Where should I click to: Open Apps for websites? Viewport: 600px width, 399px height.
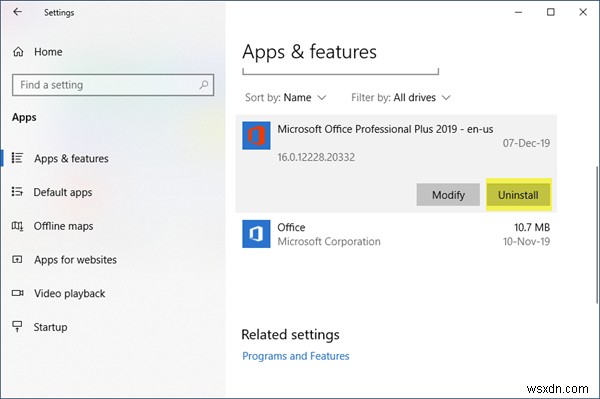(x=75, y=260)
